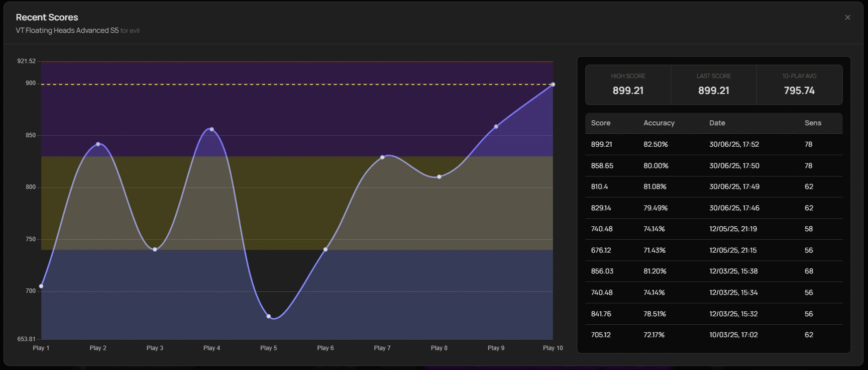
Task: Close the Recent Scores dialog
Action: click(x=848, y=17)
